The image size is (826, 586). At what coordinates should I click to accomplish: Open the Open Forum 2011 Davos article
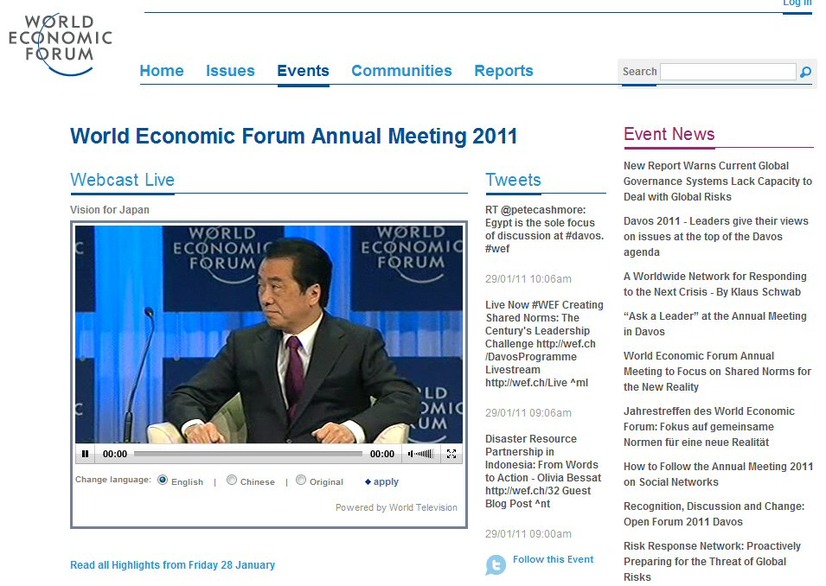[x=714, y=514]
